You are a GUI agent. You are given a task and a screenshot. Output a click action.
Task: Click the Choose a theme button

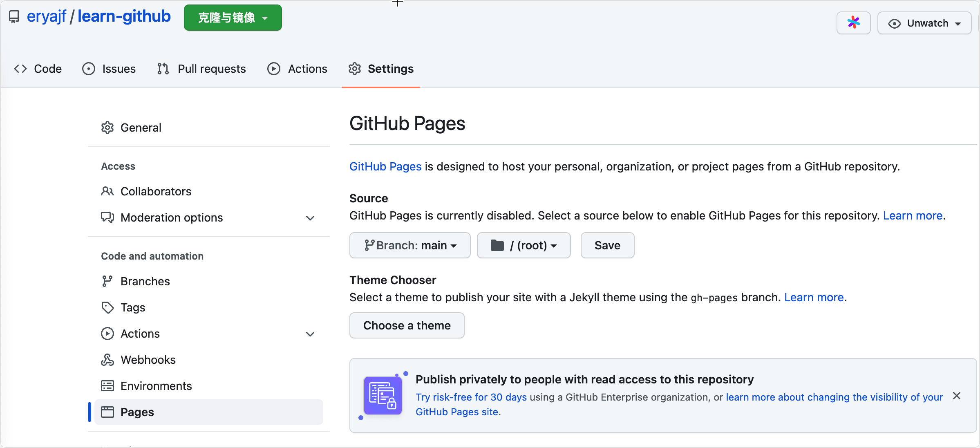point(407,325)
